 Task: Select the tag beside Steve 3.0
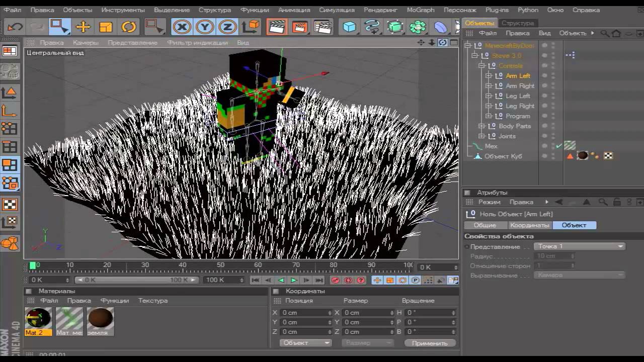click(x=570, y=55)
